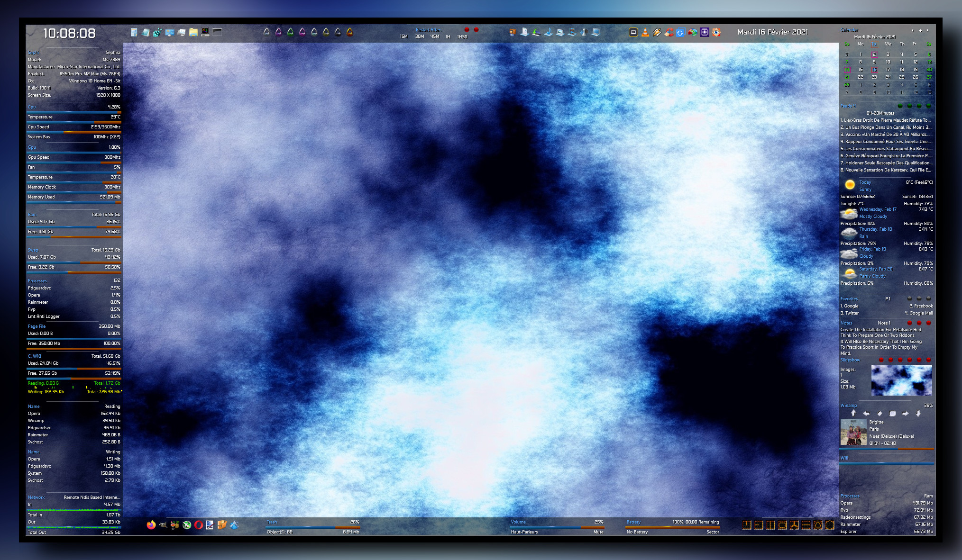Toggle the first Favorites page dot
The width and height of the screenshot is (962, 560).
[x=909, y=298]
